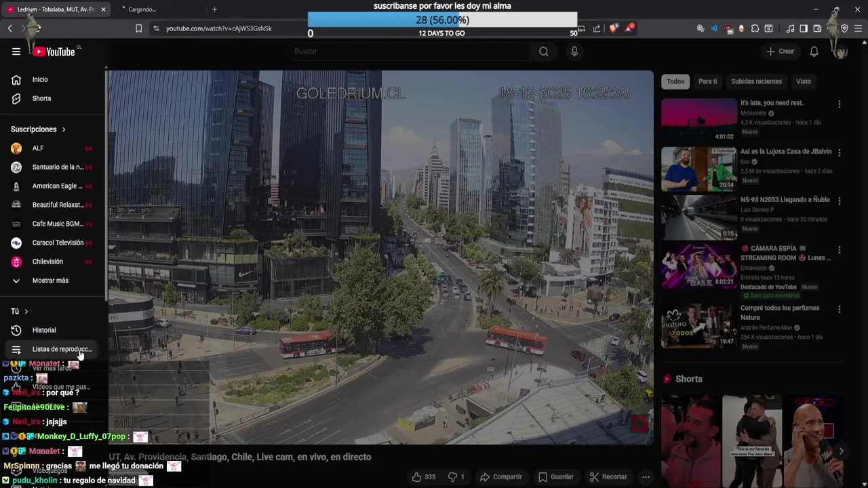Open the browser main menu icon

click(x=859, y=28)
